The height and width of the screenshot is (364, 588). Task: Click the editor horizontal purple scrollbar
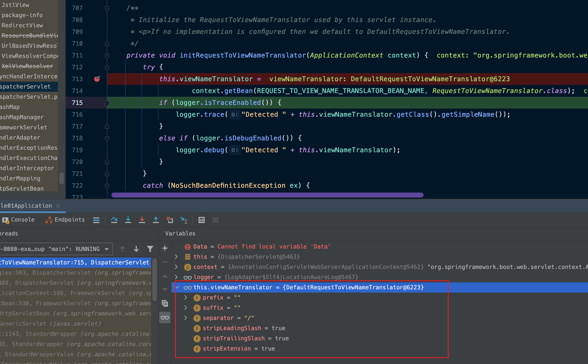(267, 195)
